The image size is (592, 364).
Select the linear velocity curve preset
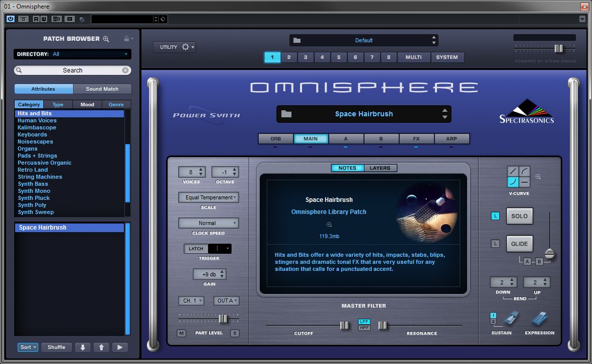(512, 171)
